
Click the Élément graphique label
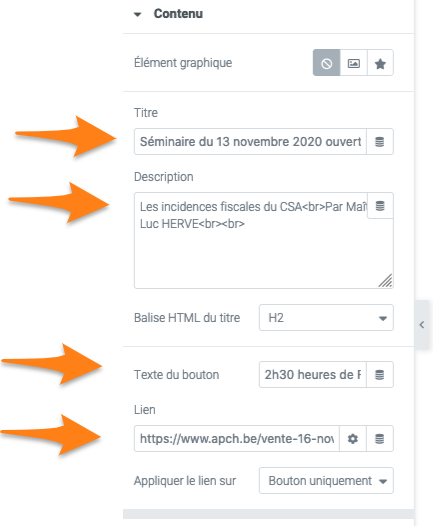tap(183, 63)
